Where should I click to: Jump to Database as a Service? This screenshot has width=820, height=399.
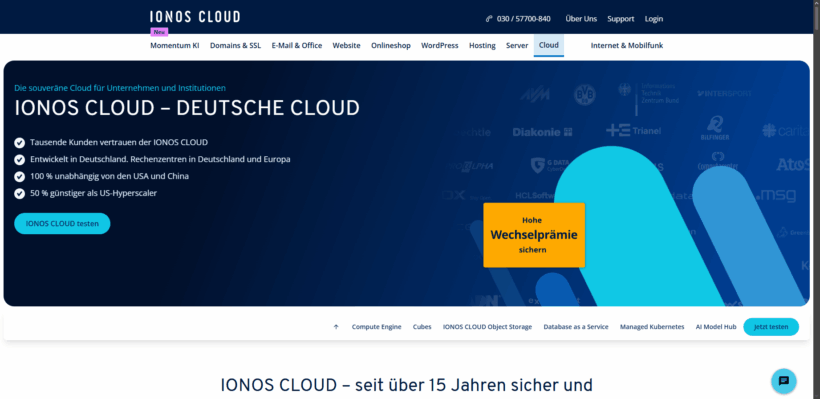576,327
